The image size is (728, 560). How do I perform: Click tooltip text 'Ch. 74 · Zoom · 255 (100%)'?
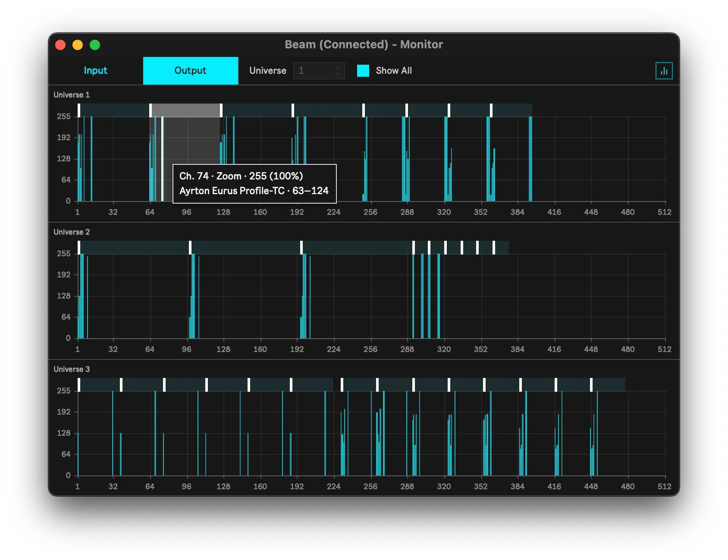click(x=241, y=176)
